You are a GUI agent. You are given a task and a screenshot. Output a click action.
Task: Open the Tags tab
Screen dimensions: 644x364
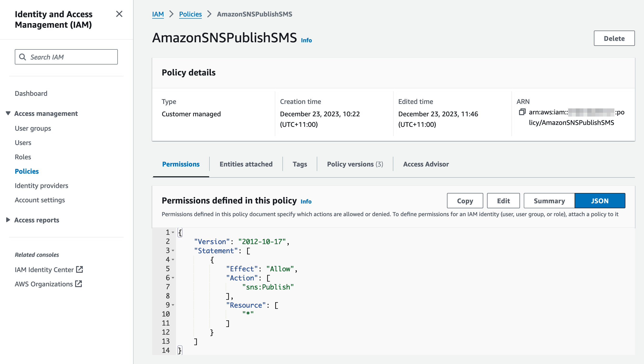300,164
